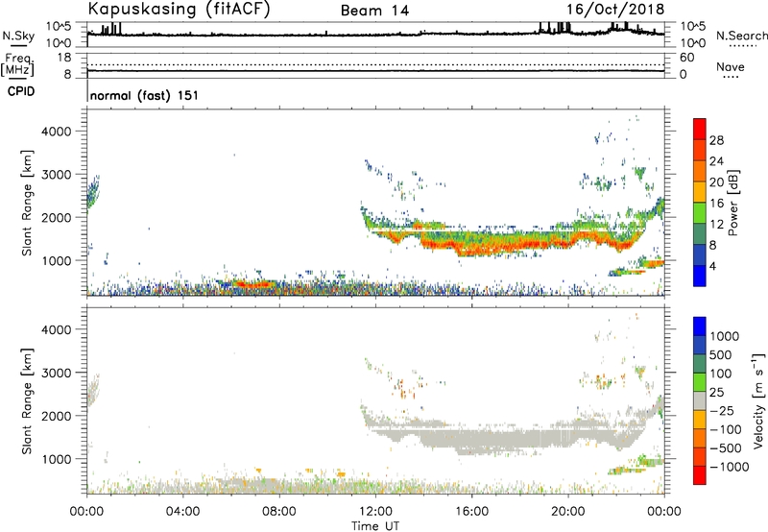
Task: Click Slant Range label of velocity panel
Action: point(27,401)
